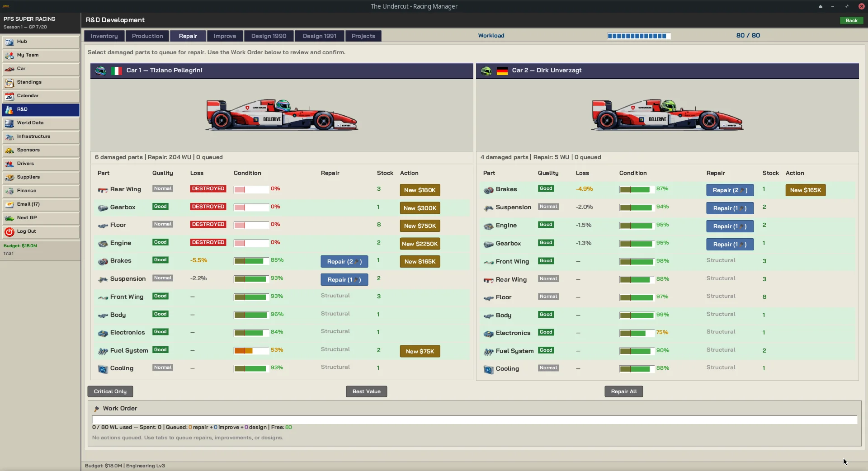The height and width of the screenshot is (471, 868).
Task: Click the Hub sidebar icon
Action: pyautogui.click(x=9, y=42)
